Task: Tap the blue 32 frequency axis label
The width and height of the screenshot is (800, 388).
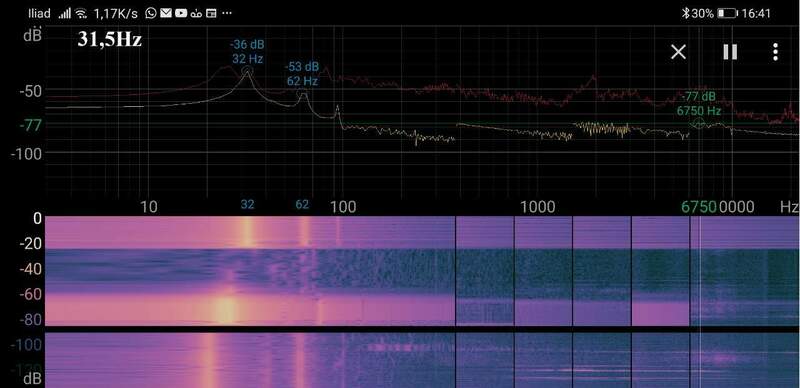Action: point(247,205)
